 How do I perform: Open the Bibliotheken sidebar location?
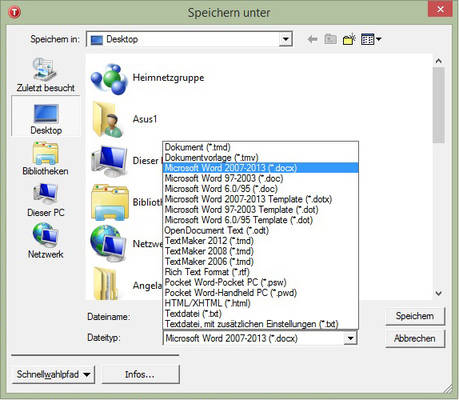coord(45,159)
